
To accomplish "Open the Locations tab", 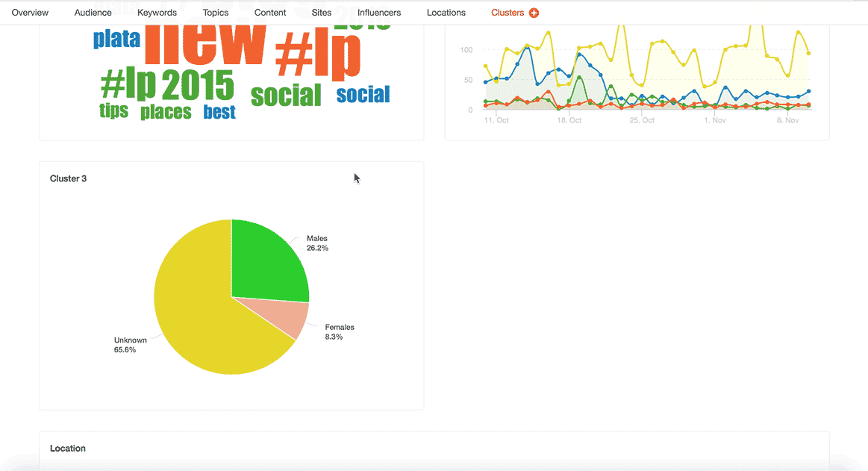I will 446,13.
